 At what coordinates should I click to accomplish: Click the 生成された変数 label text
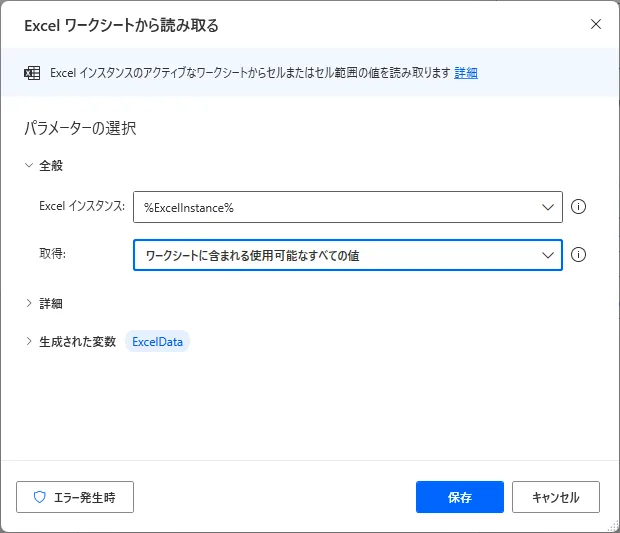[x=77, y=342]
